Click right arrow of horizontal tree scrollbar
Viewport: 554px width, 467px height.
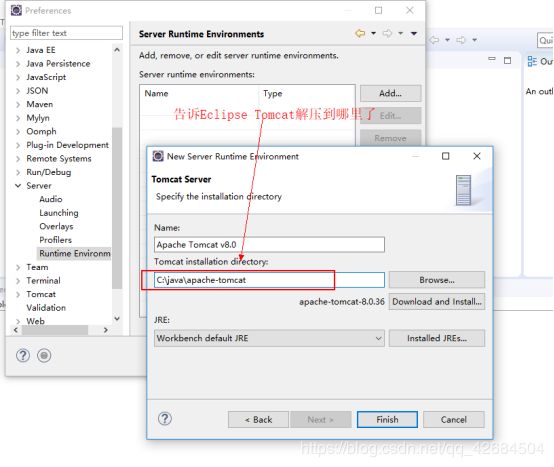[x=105, y=330]
